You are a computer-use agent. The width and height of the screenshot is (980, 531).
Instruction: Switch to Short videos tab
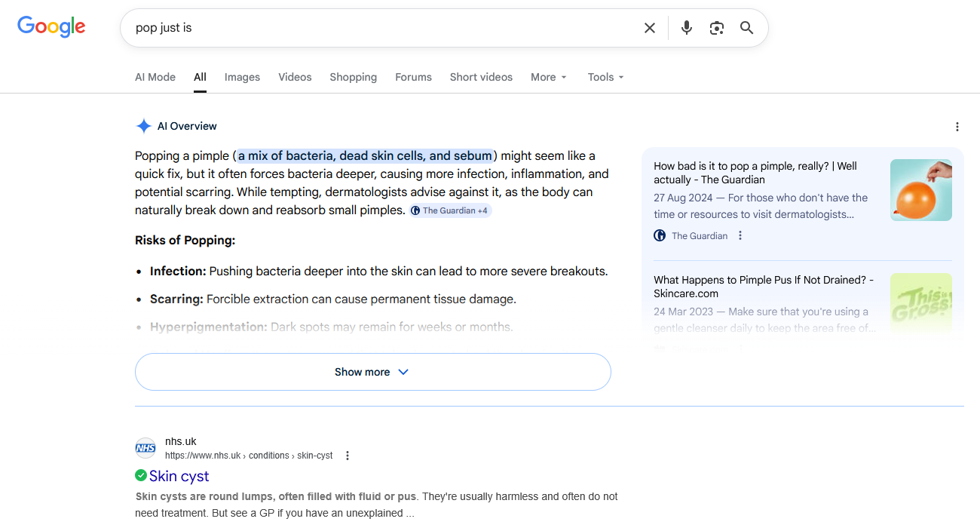point(481,77)
